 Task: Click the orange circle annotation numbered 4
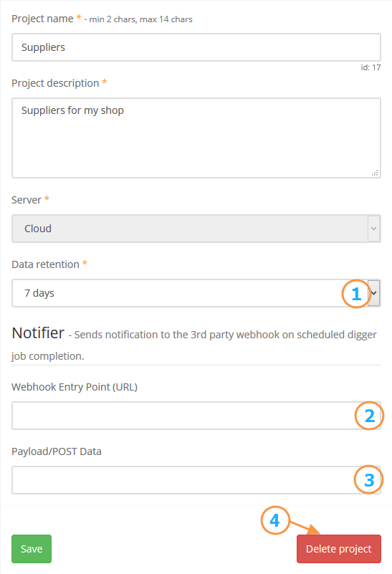pos(275,520)
